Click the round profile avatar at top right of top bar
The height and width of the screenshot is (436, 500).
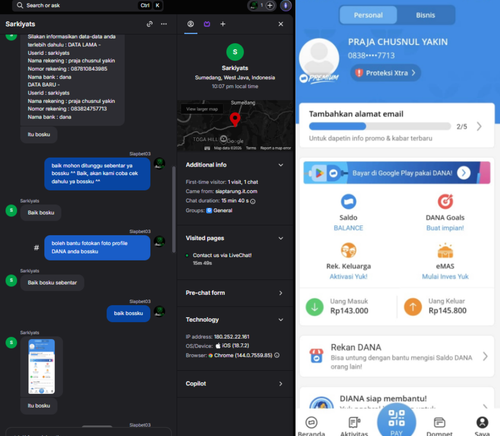(x=286, y=6)
